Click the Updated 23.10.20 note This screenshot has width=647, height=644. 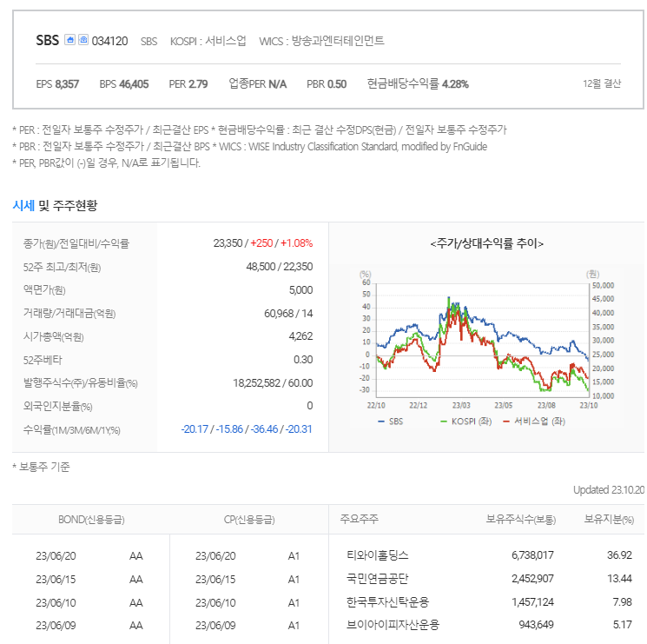click(x=608, y=490)
